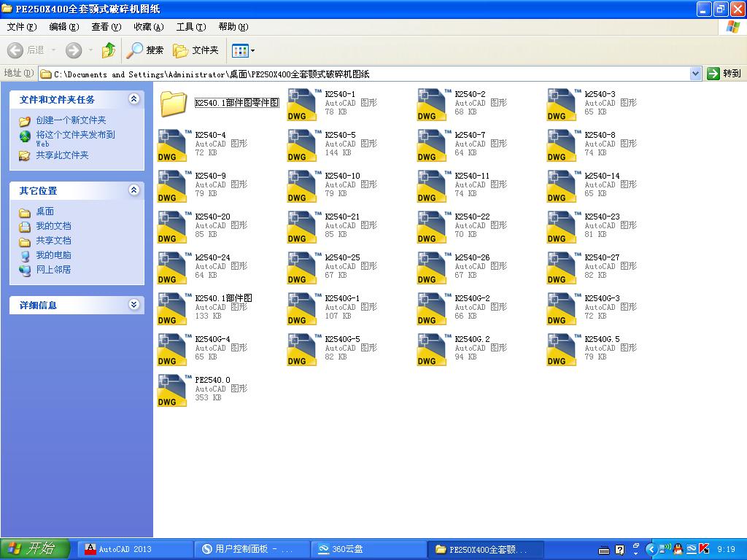The image size is (747, 560).
Task: Open the Search (搜索) toolbar button
Action: (145, 50)
